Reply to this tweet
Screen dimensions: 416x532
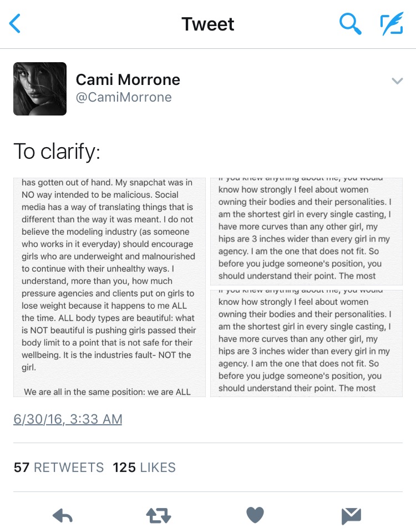63,516
